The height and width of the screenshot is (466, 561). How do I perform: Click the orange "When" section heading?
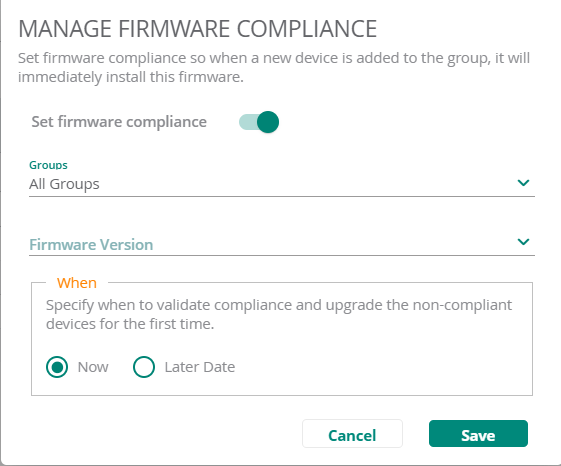tap(77, 283)
